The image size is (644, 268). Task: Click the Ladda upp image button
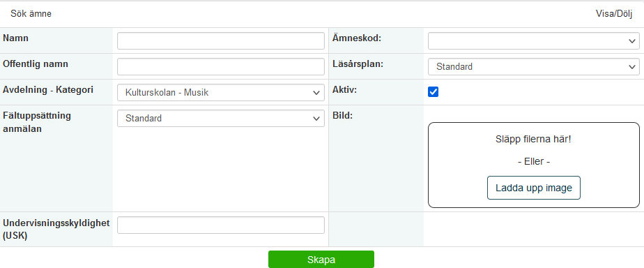tap(533, 188)
